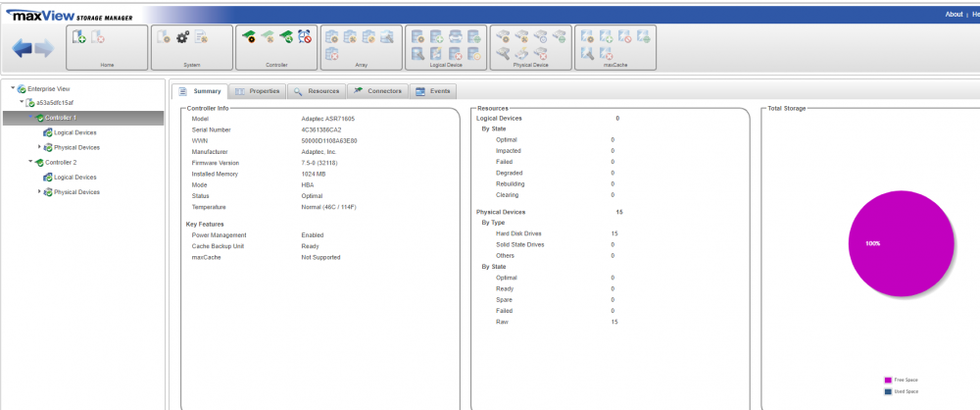This screenshot has height=410, width=980.
Task: Click the maxCache magnifier icon in second row
Action: (587, 54)
